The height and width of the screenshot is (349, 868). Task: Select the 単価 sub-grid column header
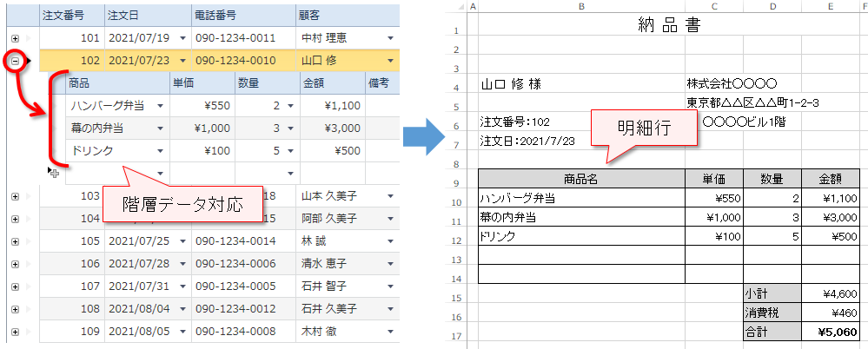(202, 83)
